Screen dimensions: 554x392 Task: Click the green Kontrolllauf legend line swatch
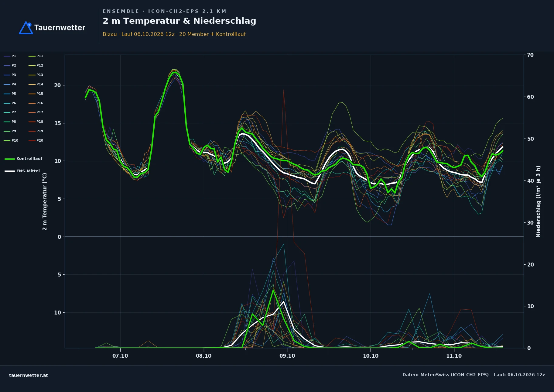coord(10,159)
